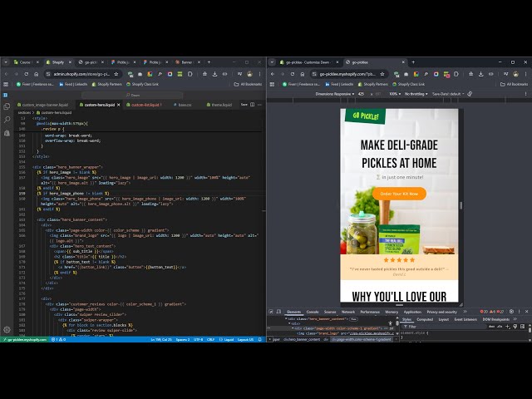The width and height of the screenshot is (532, 399).
Task: Toggle the device toolbar icon in DevTools
Action: pyautogui.click(x=278, y=312)
